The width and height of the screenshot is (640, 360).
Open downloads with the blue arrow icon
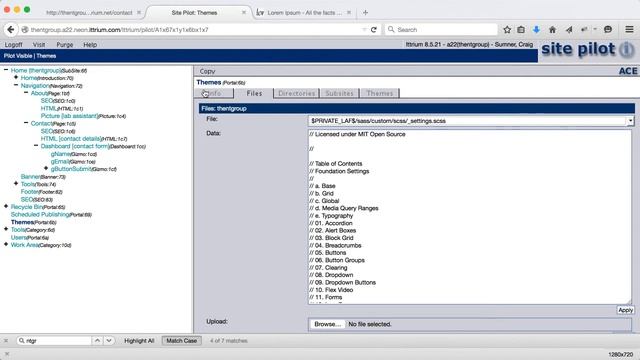536,29
